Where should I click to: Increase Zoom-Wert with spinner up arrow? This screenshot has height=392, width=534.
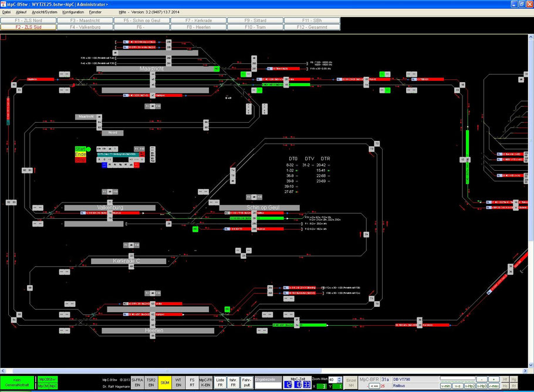pyautogui.click(x=339, y=378)
